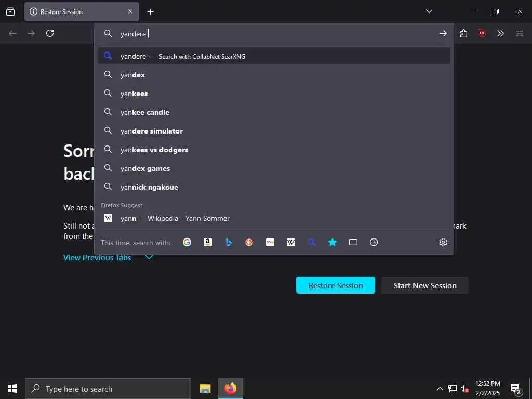Click the Start New Session button
Image resolution: width=532 pixels, height=399 pixels.
(x=425, y=285)
